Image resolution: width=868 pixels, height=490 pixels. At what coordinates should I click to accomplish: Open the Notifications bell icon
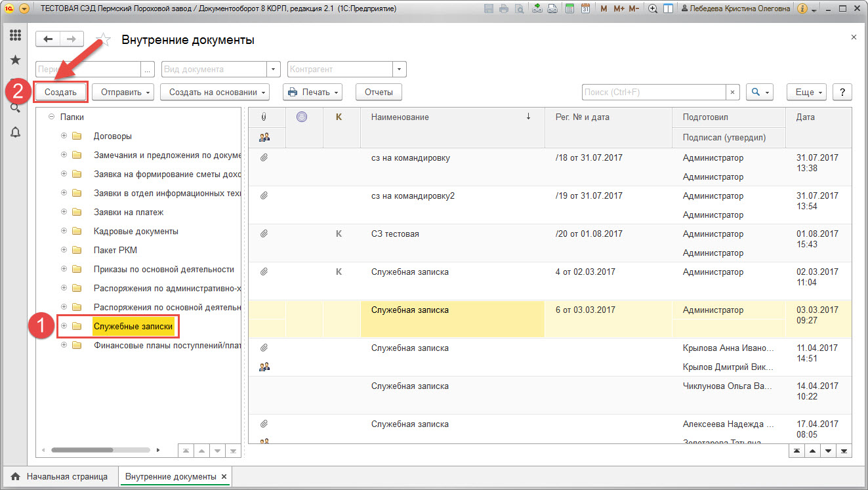[15, 133]
